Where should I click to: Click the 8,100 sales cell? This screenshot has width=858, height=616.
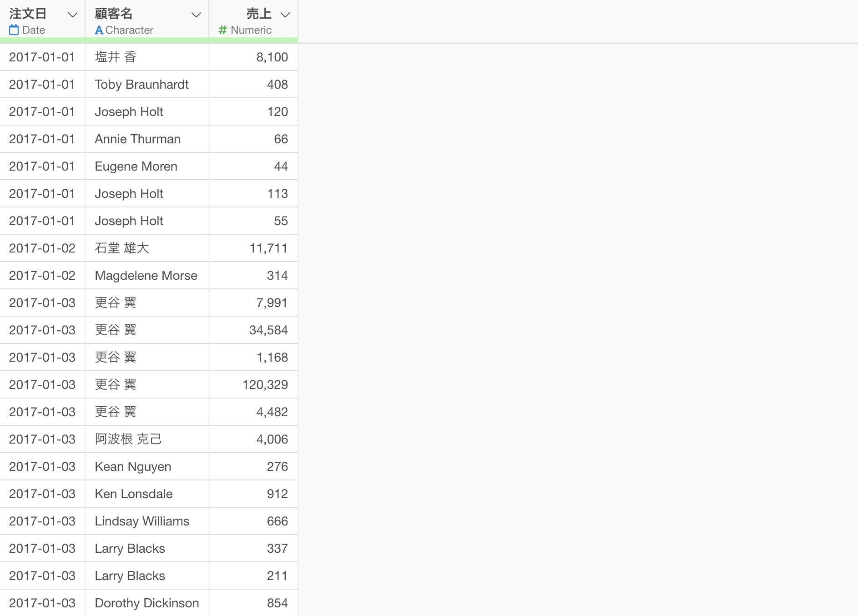coord(253,57)
